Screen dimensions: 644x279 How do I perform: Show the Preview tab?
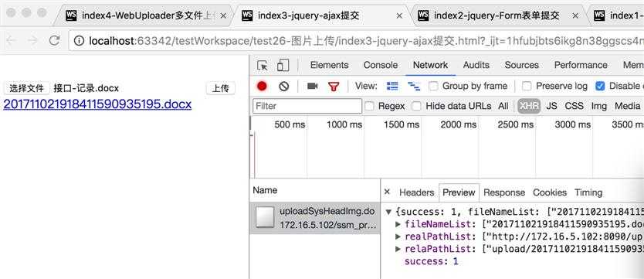[459, 192]
